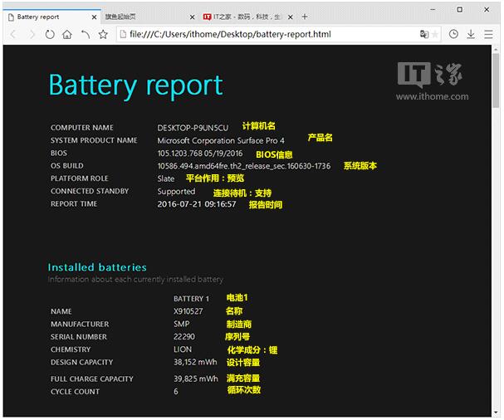Viewport: 504px width, 420px height.
Task: Click the undo arrow beside the home icon
Action: [x=85, y=34]
